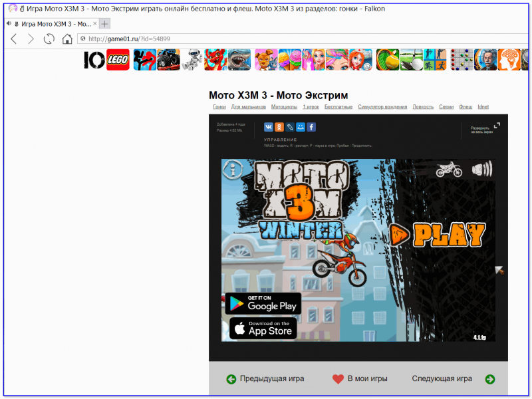
Task: Open the home page via house icon
Action: click(x=67, y=39)
